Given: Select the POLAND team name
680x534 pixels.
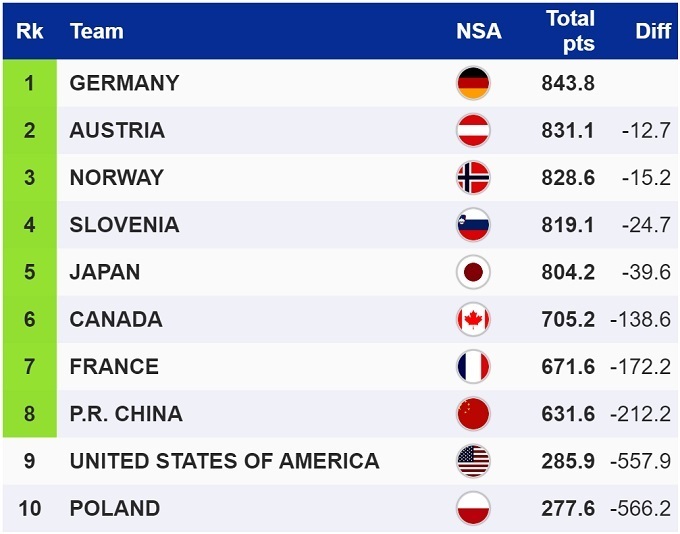Looking at the screenshot, I should [114, 508].
